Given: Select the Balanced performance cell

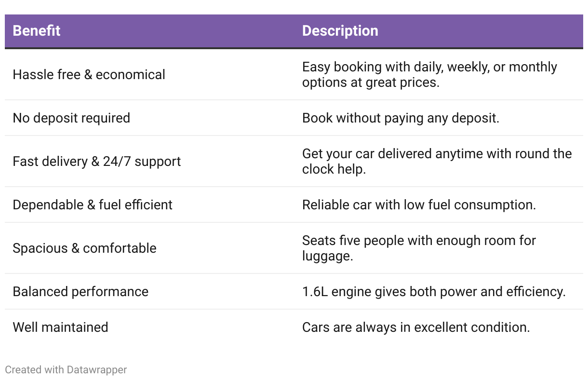Looking at the screenshot, I should 80,292.
